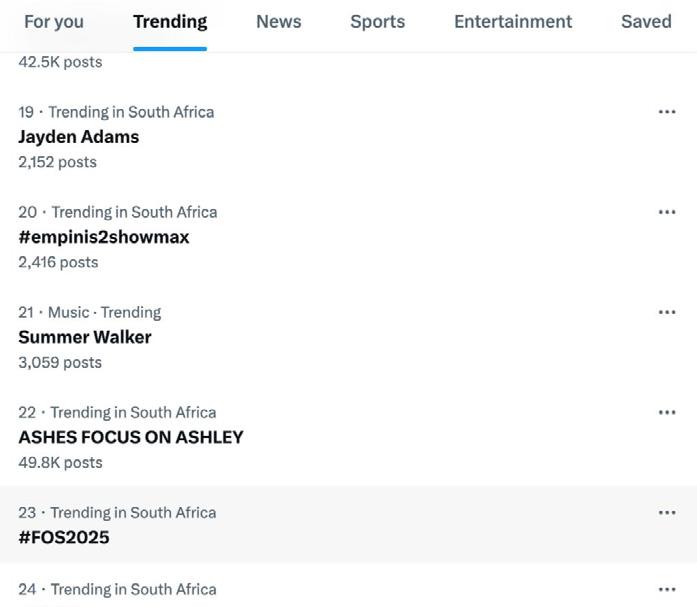Open the #FOS2025 hashtag trend
This screenshot has height=607, width=697.
coord(64,537)
